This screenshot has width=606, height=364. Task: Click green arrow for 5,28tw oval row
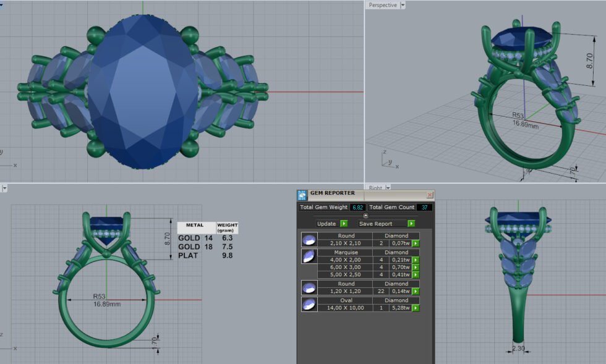coord(416,308)
